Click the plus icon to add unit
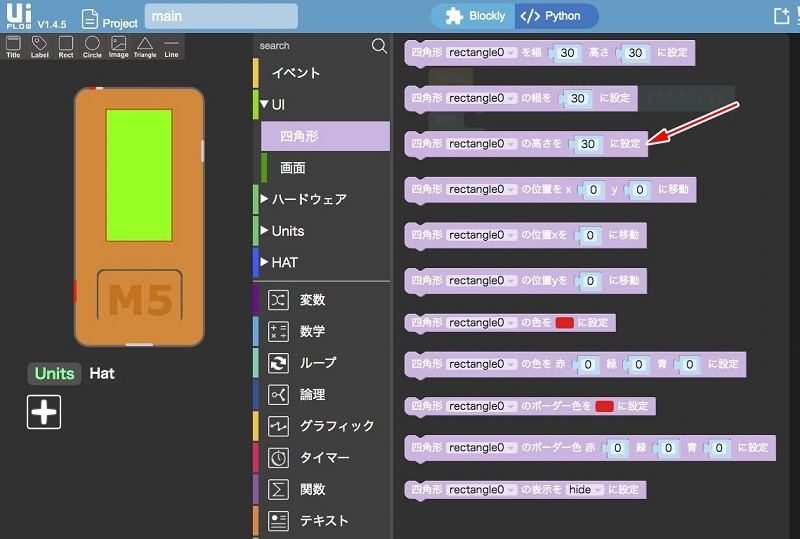 click(44, 411)
